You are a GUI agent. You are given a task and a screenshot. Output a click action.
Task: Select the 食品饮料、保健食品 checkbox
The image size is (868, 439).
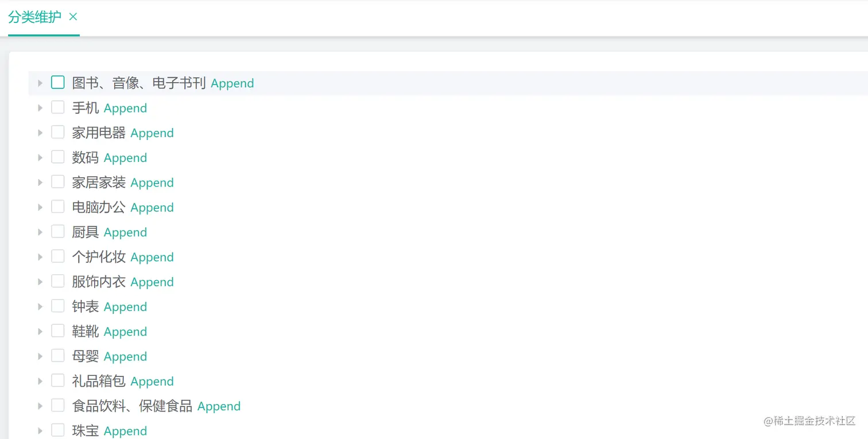(x=58, y=406)
